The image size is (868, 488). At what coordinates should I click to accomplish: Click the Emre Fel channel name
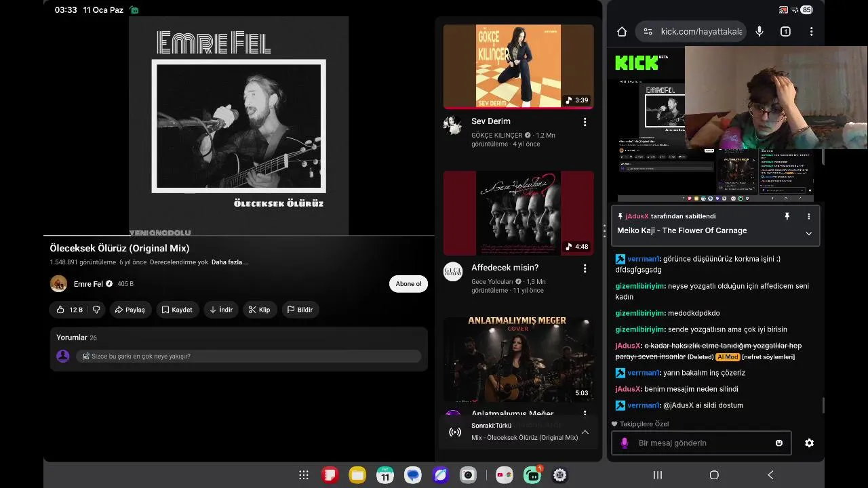point(88,284)
